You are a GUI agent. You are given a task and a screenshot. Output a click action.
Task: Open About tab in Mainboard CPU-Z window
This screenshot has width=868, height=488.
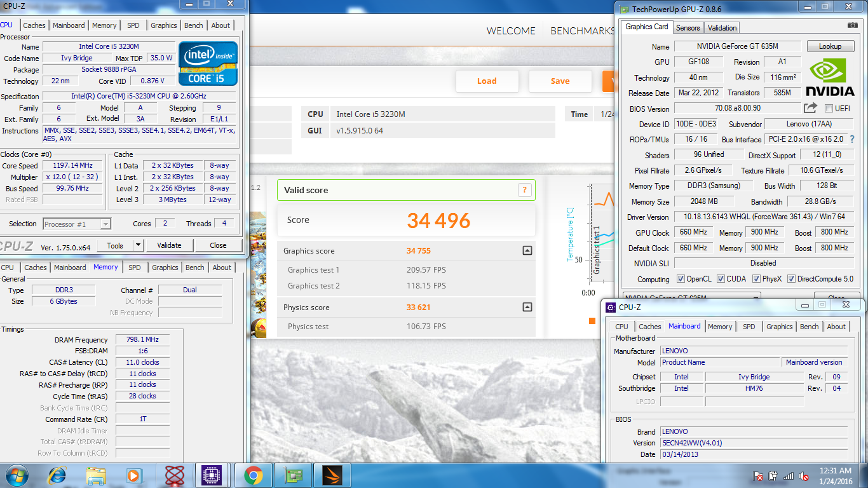click(x=836, y=327)
